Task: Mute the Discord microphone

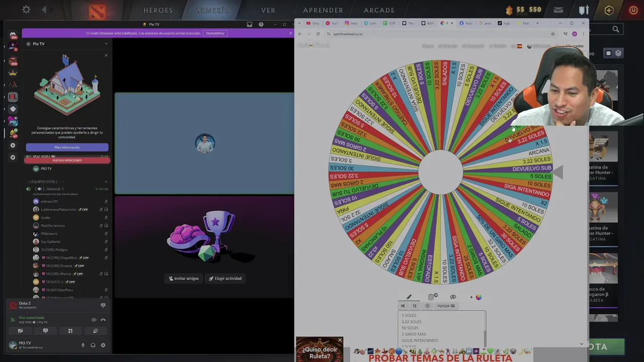Action: pyautogui.click(x=83, y=345)
